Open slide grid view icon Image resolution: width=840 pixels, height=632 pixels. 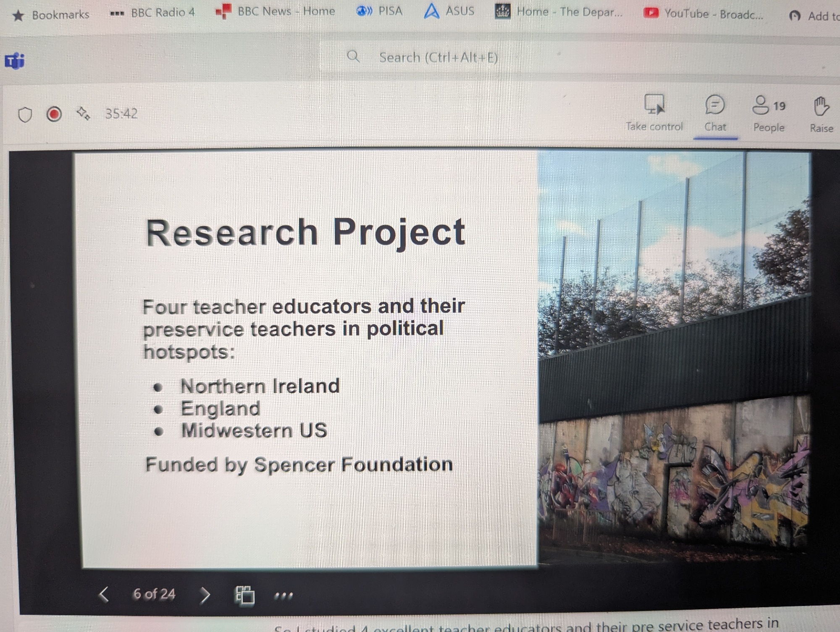click(244, 595)
